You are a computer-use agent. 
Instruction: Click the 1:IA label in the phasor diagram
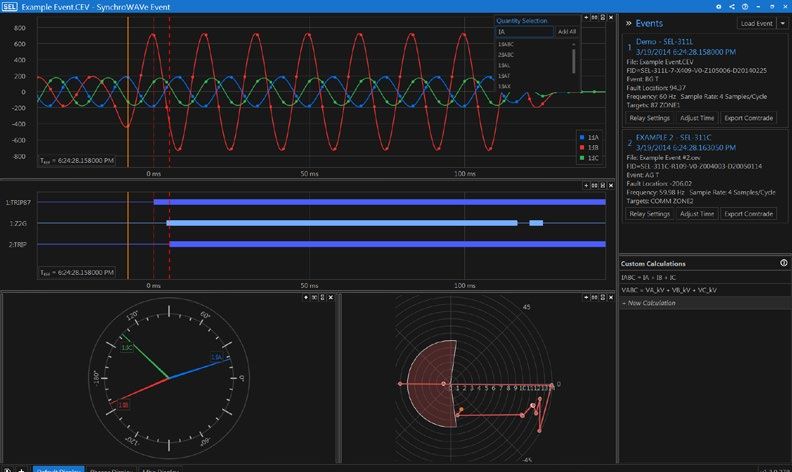pyautogui.click(x=217, y=357)
